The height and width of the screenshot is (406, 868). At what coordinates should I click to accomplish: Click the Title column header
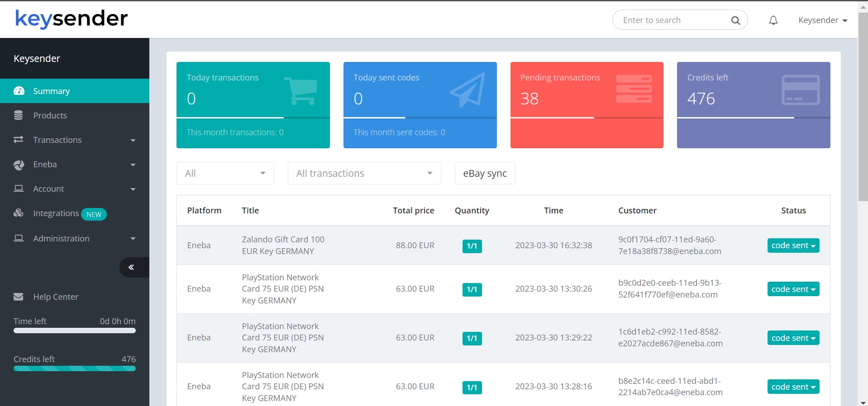[x=250, y=210]
